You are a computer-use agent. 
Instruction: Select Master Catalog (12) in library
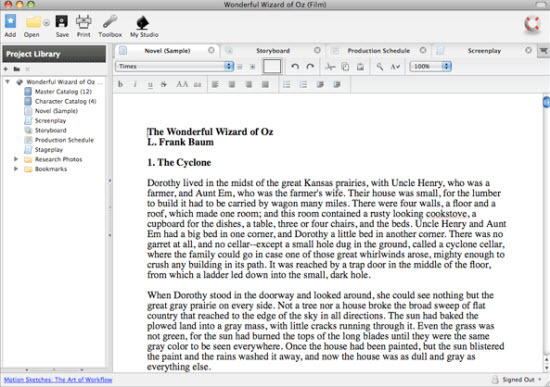(63, 92)
